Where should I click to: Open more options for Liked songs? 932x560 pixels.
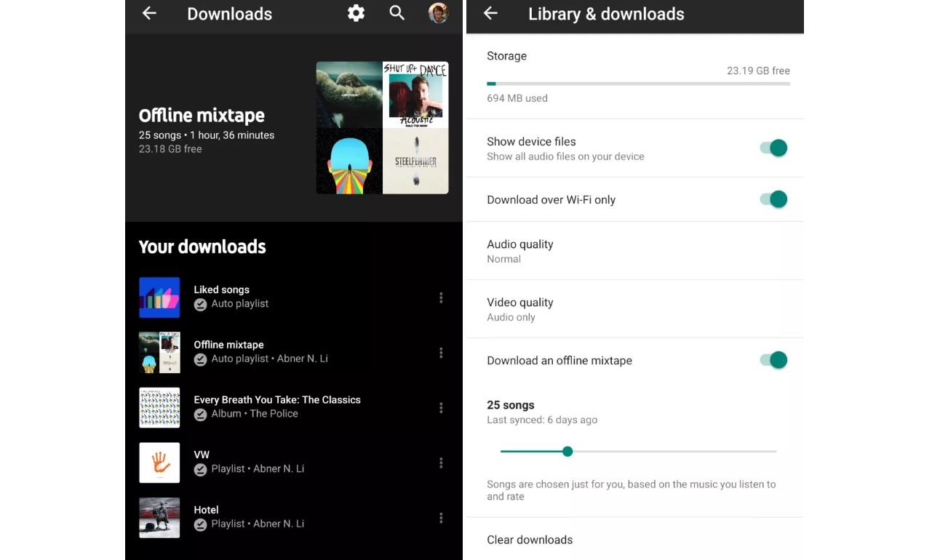441,297
